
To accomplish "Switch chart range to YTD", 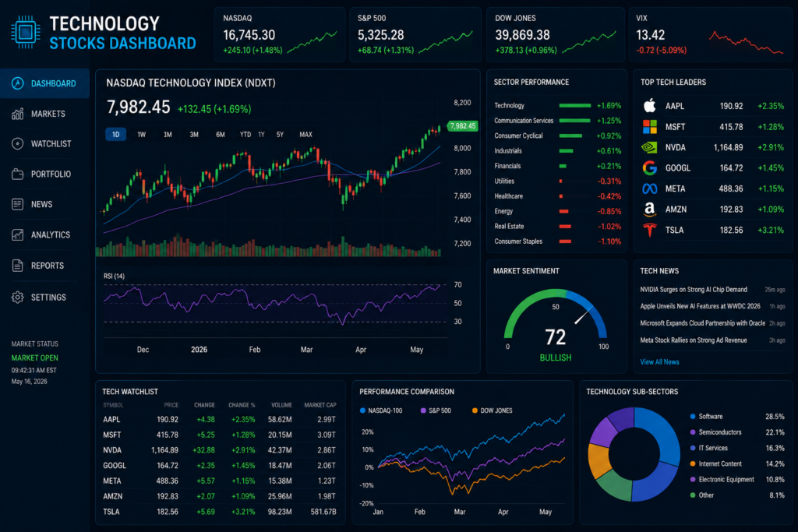I will (245, 134).
